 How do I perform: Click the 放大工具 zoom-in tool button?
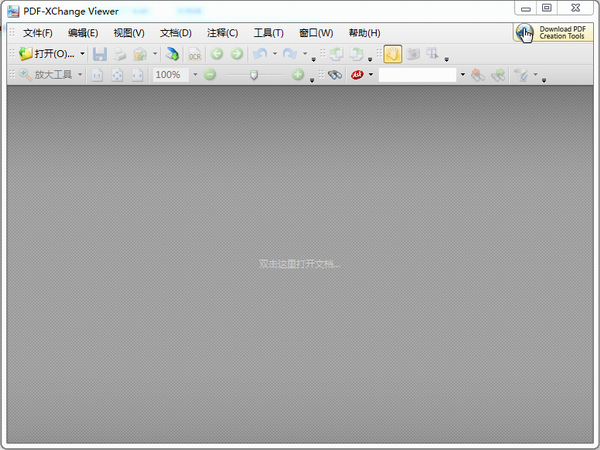46,75
